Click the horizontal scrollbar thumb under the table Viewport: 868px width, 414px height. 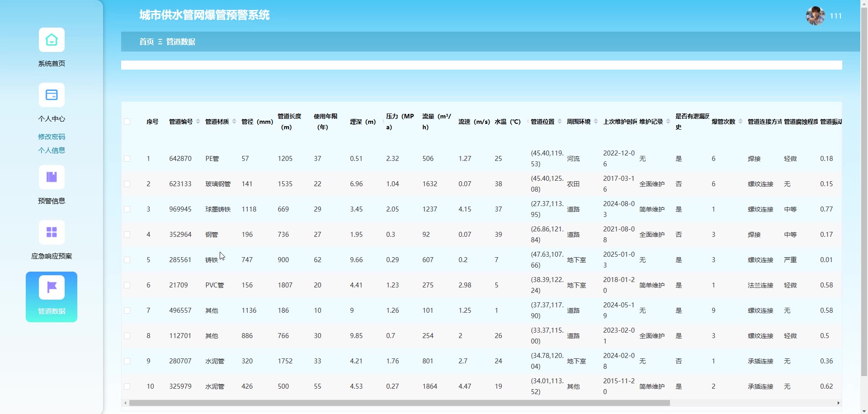coord(400,403)
